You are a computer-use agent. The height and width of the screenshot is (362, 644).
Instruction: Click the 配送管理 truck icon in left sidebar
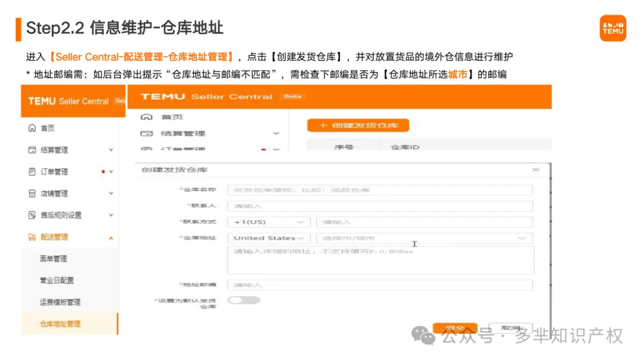point(32,237)
